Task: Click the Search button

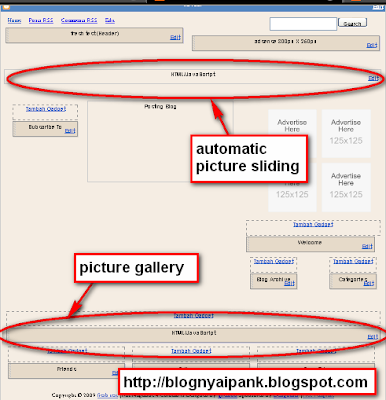Action: pyautogui.click(x=352, y=23)
